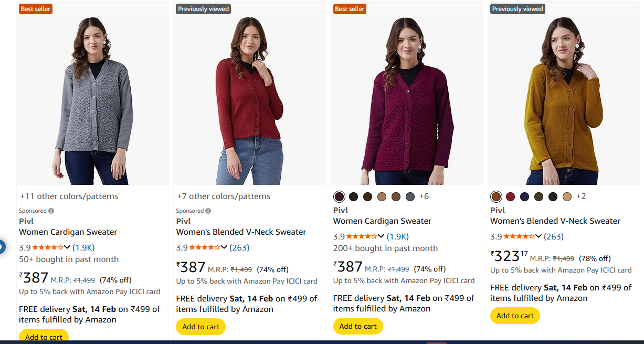Show the "+6" more colors for the maroon cardigan
The width and height of the screenshot is (644, 344).
click(x=424, y=196)
